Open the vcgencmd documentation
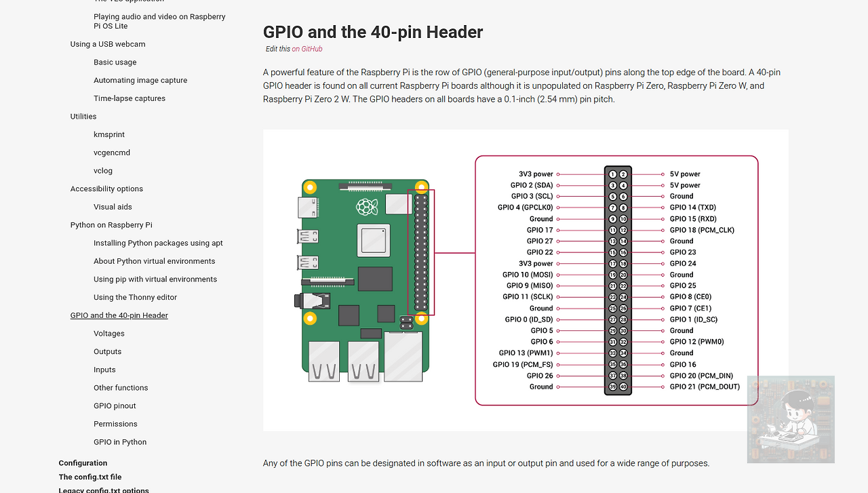Image resolution: width=868 pixels, height=493 pixels. point(112,152)
